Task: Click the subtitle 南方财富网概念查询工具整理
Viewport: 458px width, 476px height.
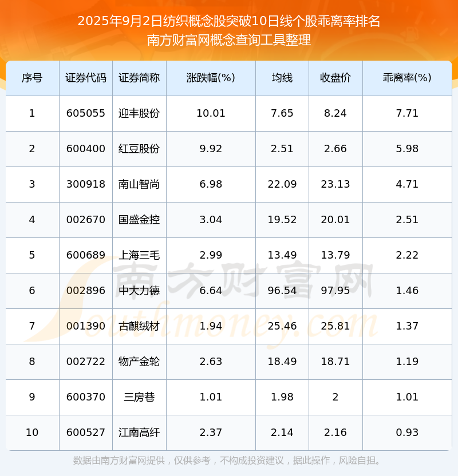Action: pos(229,40)
